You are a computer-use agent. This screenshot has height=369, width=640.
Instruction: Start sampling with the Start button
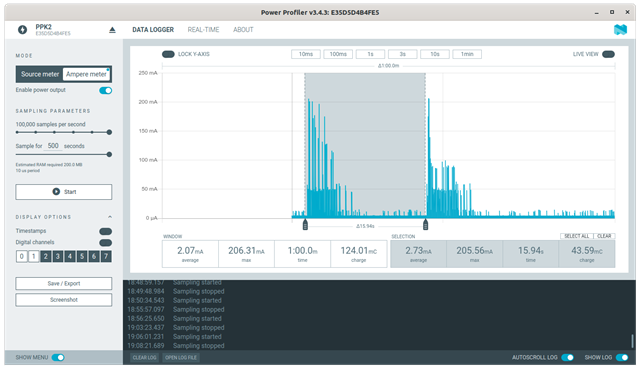[x=64, y=192]
